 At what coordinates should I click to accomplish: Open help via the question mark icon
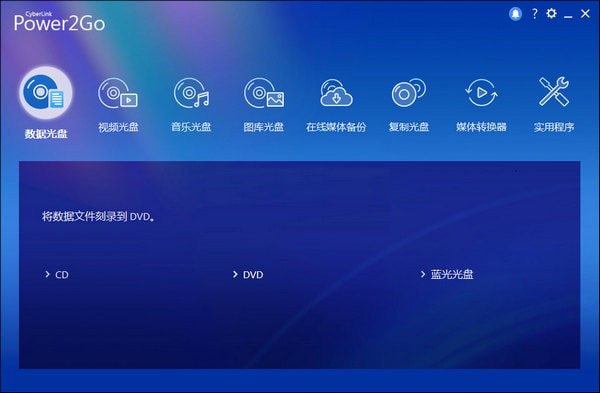point(535,14)
